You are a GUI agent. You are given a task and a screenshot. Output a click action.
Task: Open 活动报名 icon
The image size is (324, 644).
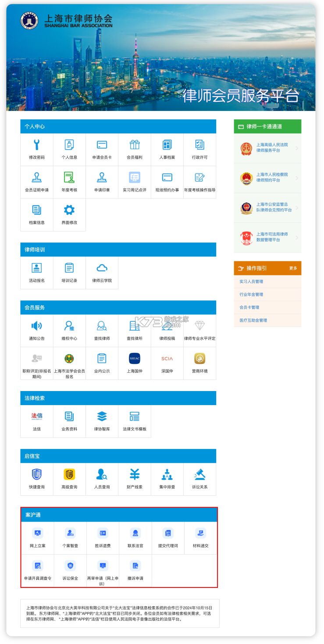pos(37,268)
